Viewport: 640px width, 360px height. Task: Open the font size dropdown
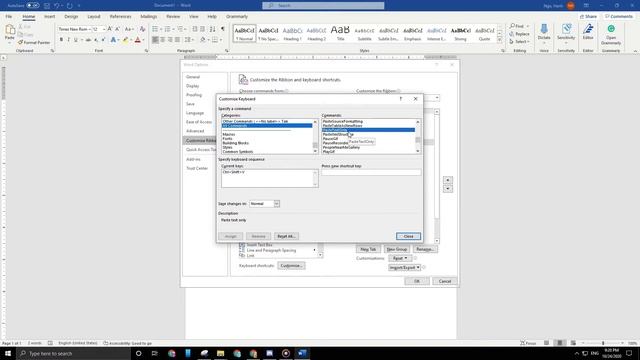[x=104, y=29]
